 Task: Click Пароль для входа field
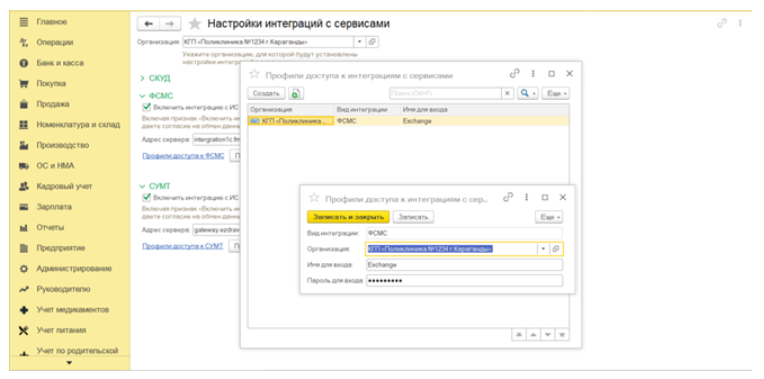pyautogui.click(x=464, y=281)
